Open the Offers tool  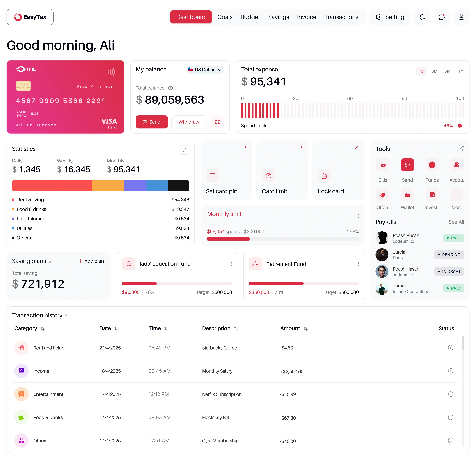click(383, 195)
